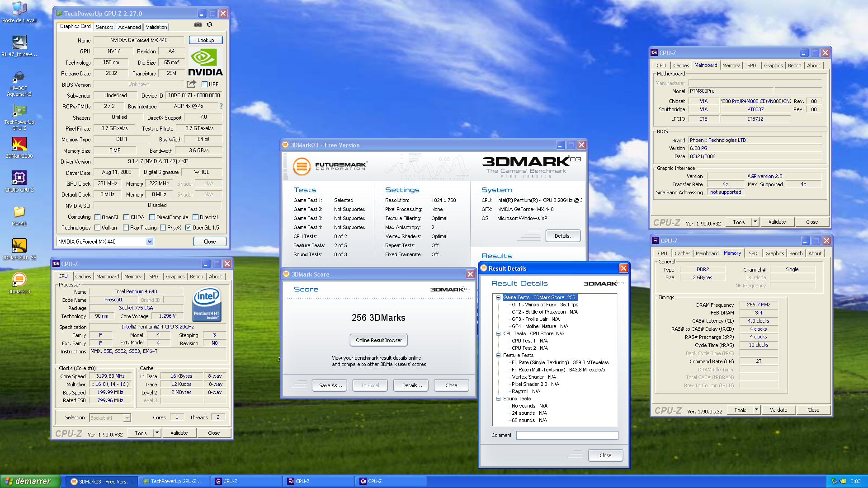Click Validate in CPU-Z Mainboard window

point(777,222)
